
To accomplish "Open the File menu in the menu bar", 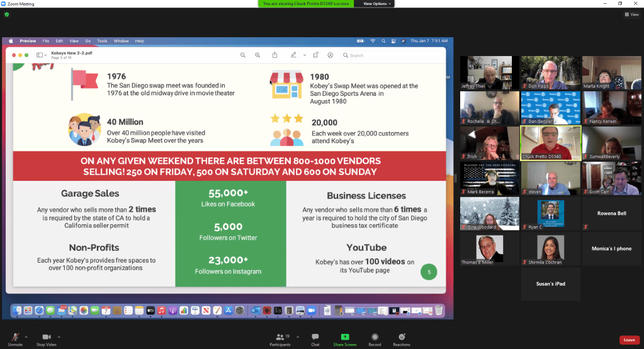I will 45,41.
